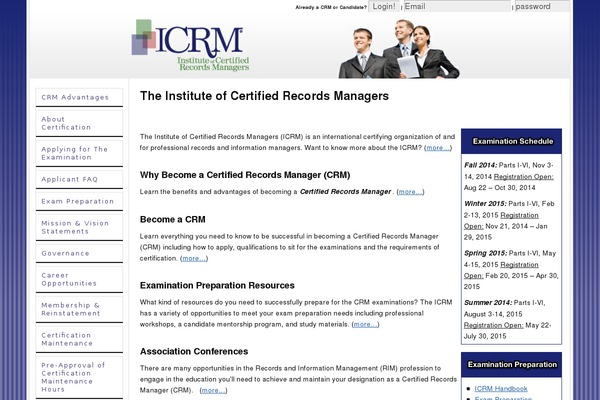Open the ICRM Handbook link
The width and height of the screenshot is (600, 400).
coord(501,389)
